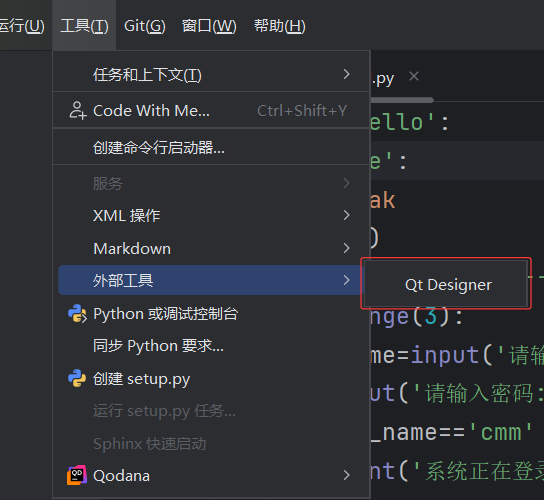Click code line containing input('请输

(457, 355)
